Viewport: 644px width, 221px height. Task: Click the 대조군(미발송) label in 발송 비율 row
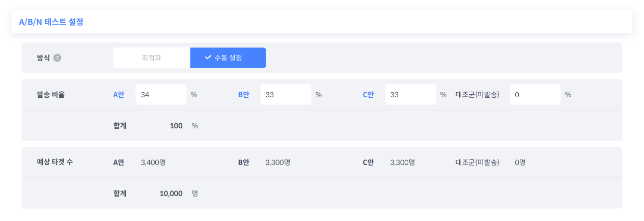click(478, 95)
